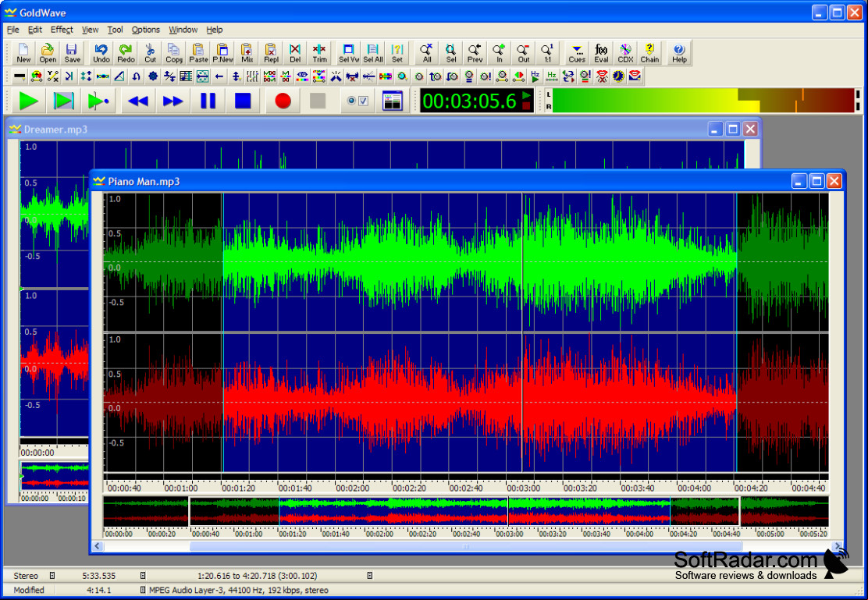Return to the Prev zoom level
This screenshot has width=868, height=600.
pos(475,52)
